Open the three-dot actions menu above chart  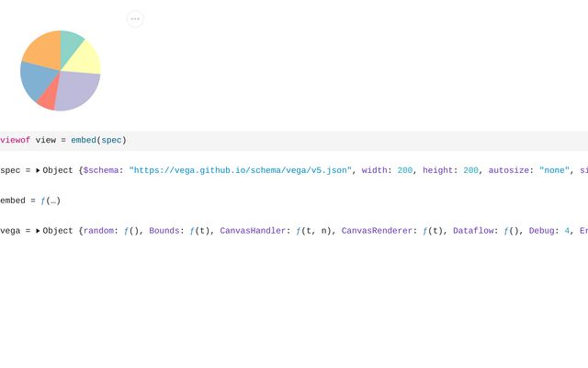pos(135,18)
